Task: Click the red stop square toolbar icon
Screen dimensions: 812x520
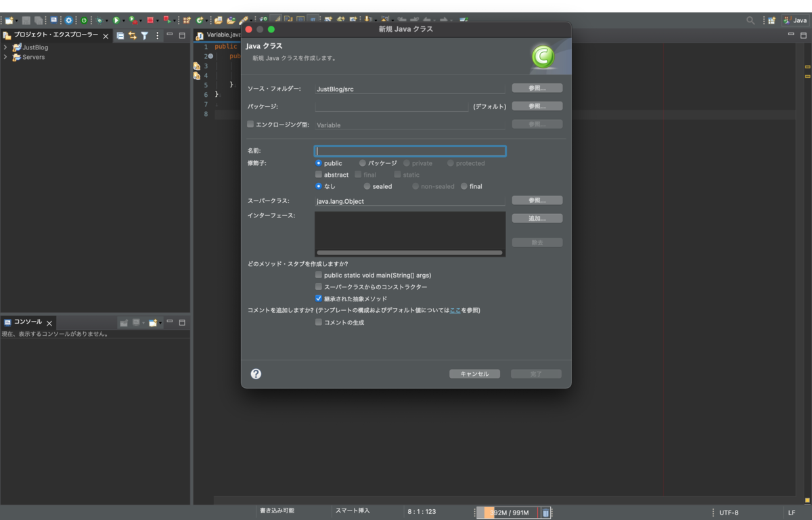Action: click(x=150, y=20)
